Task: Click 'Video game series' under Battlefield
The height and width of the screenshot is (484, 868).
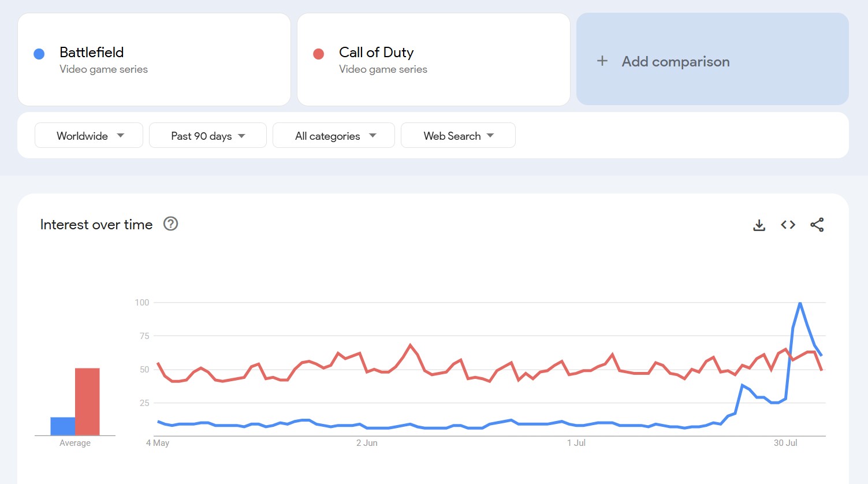Action: 104,69
